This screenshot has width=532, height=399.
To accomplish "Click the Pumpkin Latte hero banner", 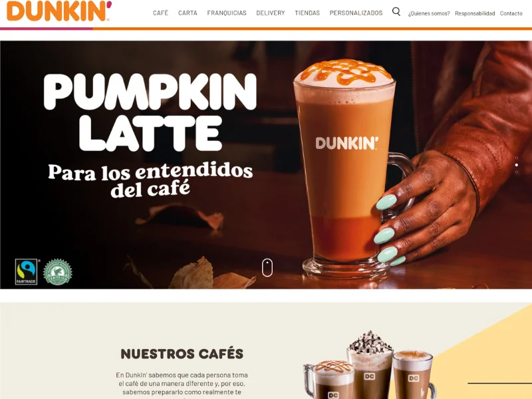I will [266, 165].
